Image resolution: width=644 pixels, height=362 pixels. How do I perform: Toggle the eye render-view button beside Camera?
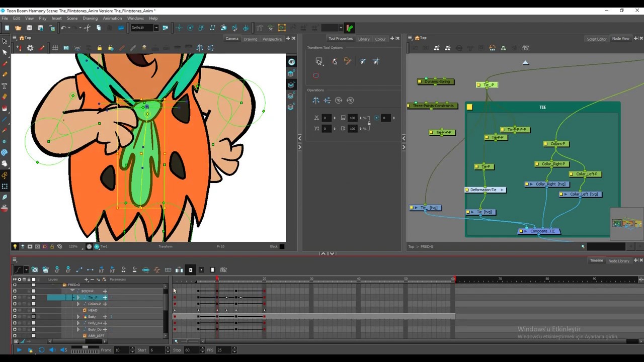291,62
